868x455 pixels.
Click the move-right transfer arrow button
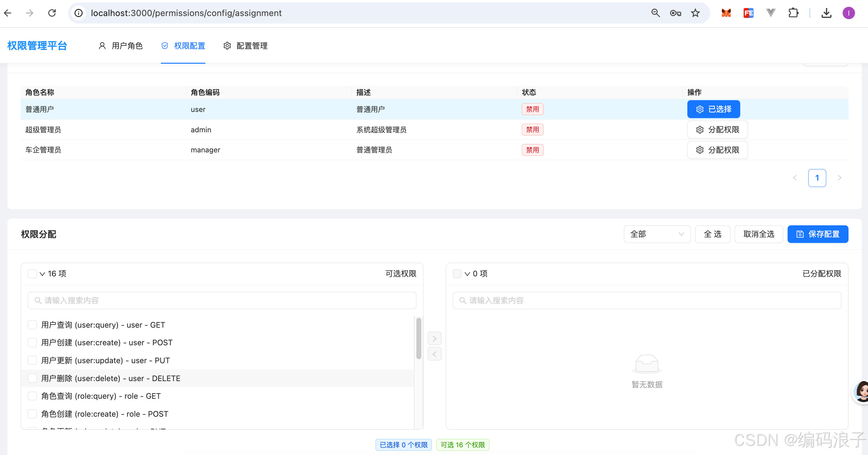(x=434, y=338)
